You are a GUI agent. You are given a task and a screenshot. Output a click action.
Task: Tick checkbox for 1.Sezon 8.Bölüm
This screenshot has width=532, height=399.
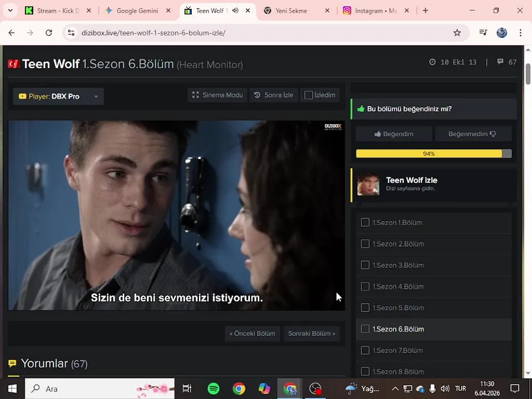pos(365,371)
